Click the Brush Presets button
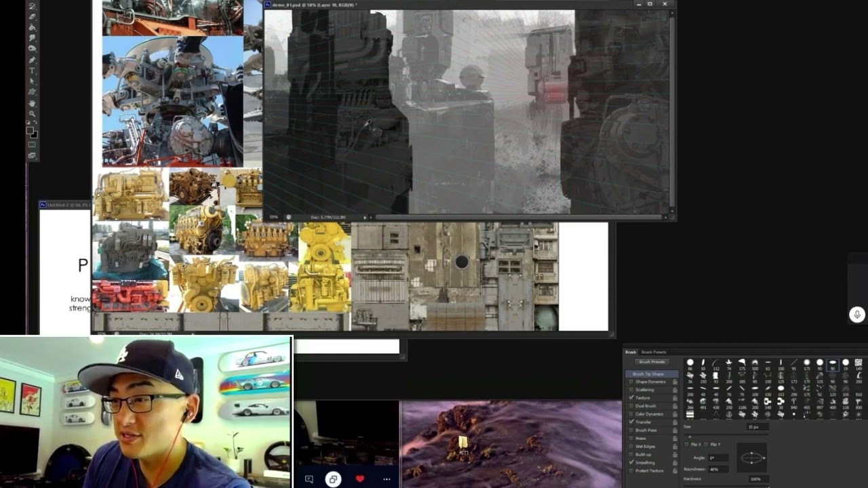 [652, 362]
